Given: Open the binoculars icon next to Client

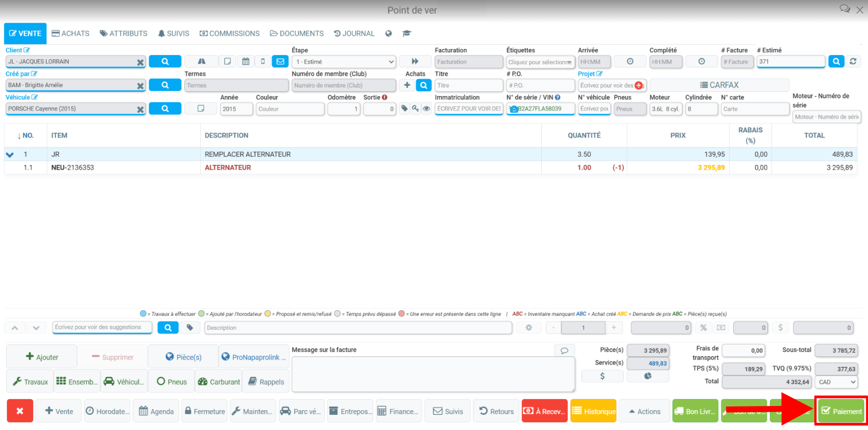Looking at the screenshot, I should [x=201, y=61].
